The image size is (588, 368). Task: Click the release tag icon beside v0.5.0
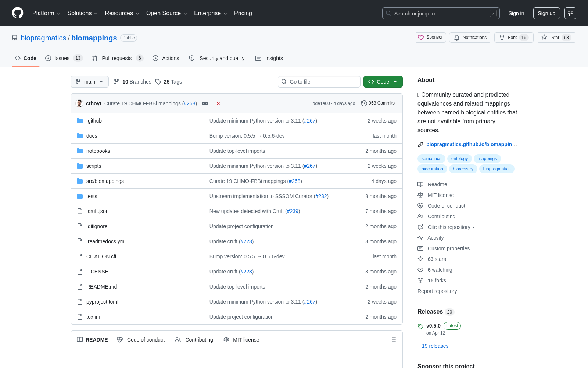point(420,326)
